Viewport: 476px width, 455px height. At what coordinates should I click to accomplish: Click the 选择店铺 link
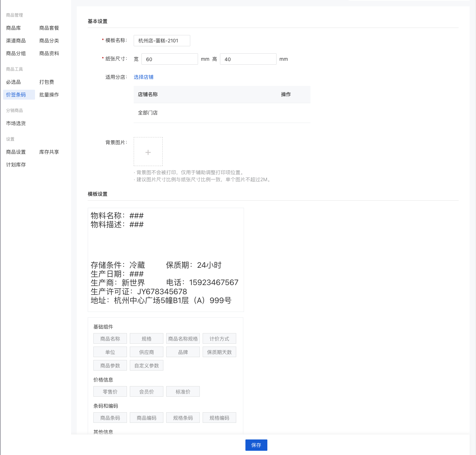(143, 77)
